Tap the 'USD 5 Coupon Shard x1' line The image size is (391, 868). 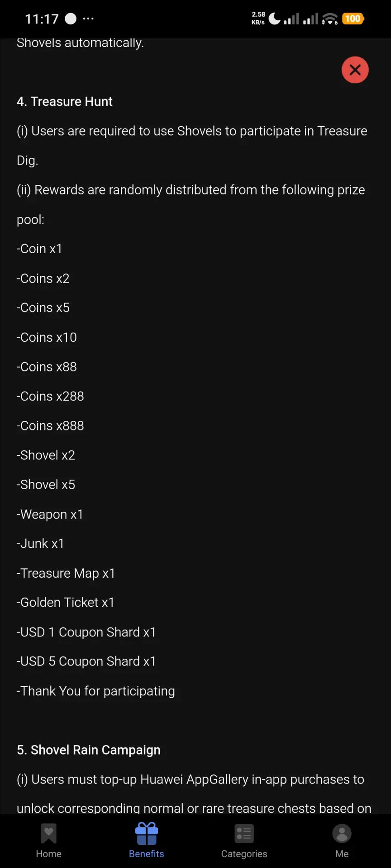tap(86, 661)
